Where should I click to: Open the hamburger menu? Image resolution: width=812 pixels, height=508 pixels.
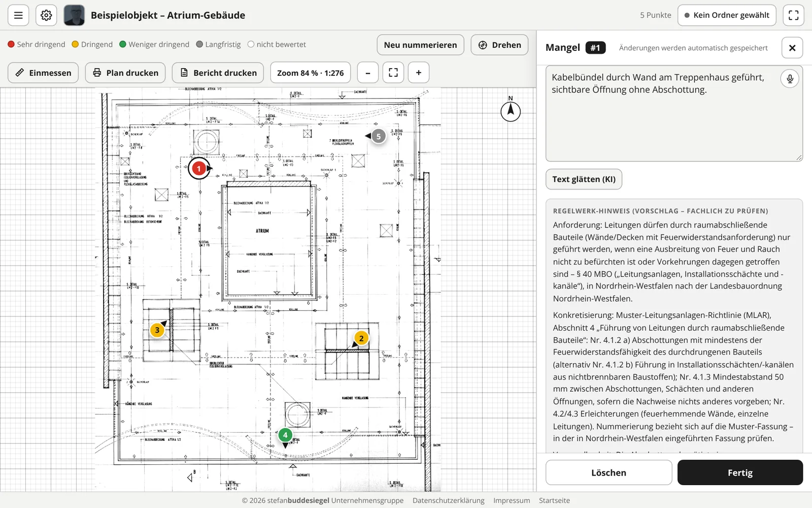pos(18,15)
